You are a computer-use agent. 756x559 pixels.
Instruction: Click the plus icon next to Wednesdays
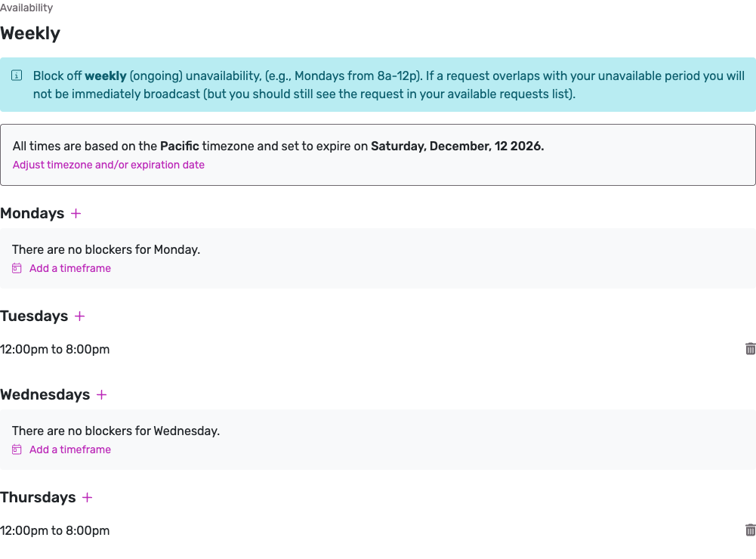point(102,394)
